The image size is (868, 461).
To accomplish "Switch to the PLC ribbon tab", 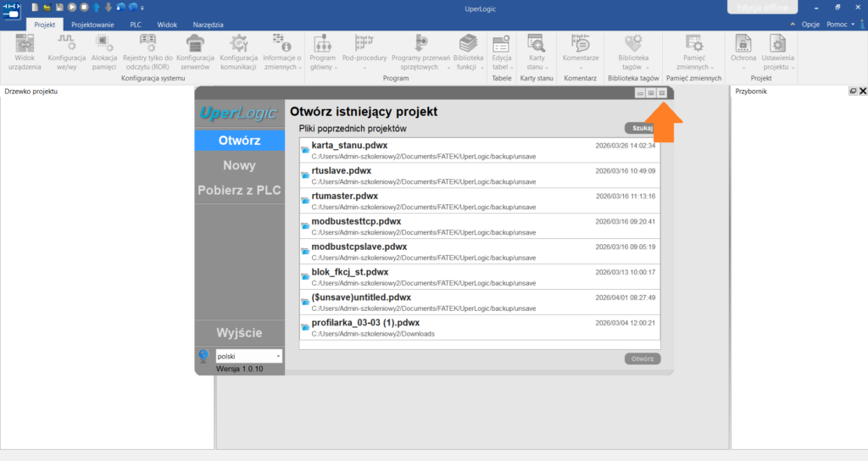I will coord(136,25).
